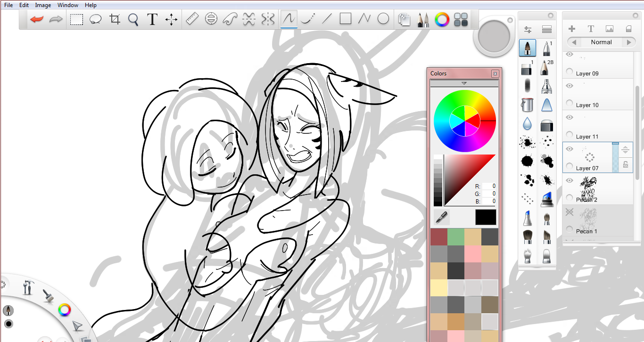Click the eyedropper color picker
644x342 pixels.
(442, 217)
